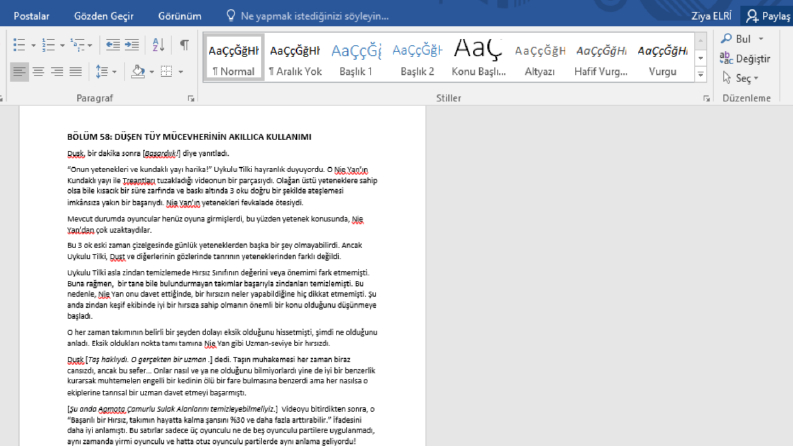Click the chapter heading BÖLÜM 58

click(189, 137)
